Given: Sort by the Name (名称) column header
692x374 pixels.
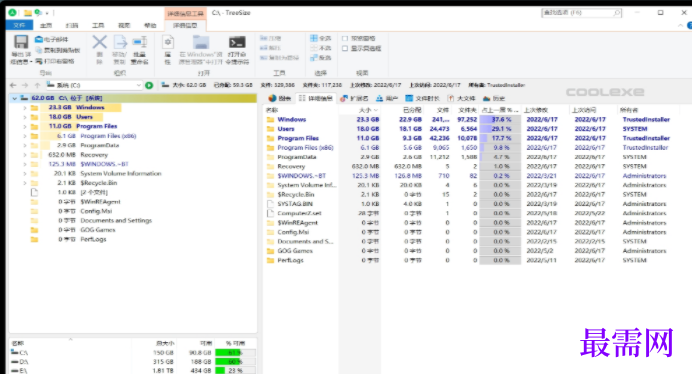Looking at the screenshot, I should point(301,110).
